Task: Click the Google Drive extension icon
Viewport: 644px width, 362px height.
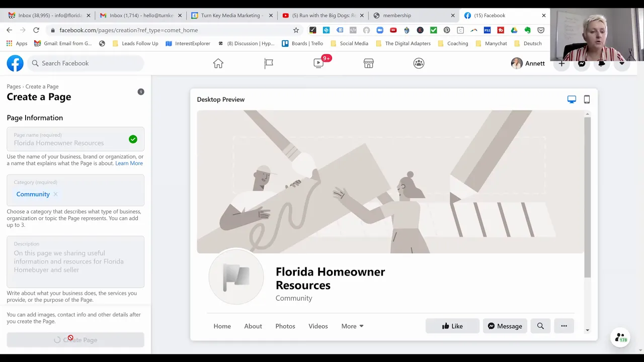Action: 514,30
